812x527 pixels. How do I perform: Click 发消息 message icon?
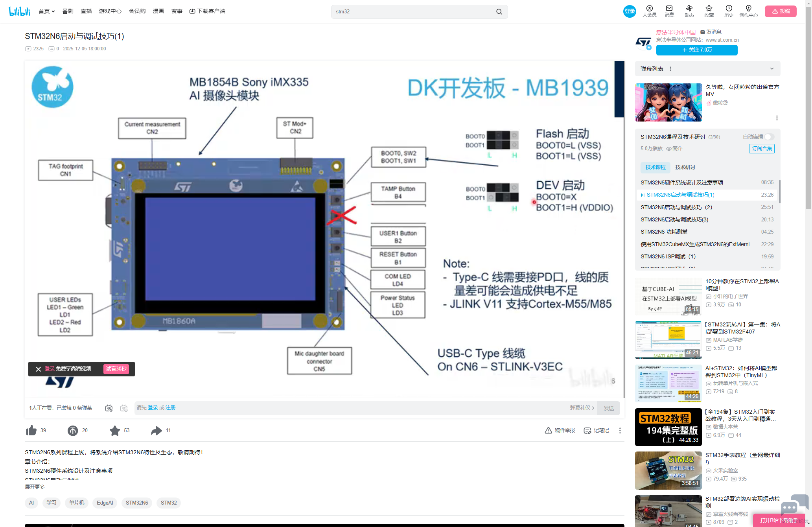711,32
